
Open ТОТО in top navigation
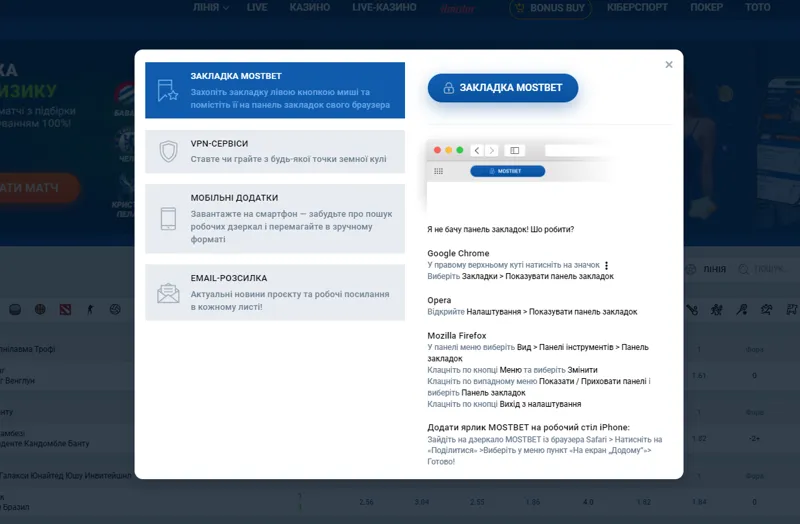coord(758,8)
